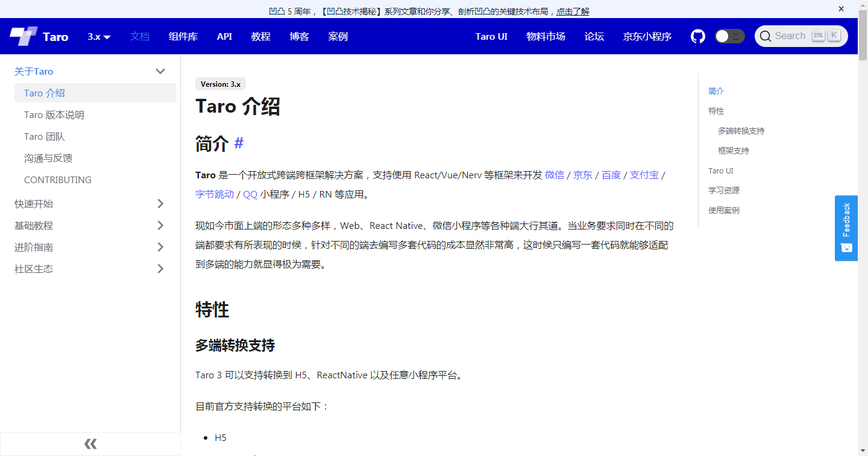
Task: Click the Taro brand name text
Action: 55,37
